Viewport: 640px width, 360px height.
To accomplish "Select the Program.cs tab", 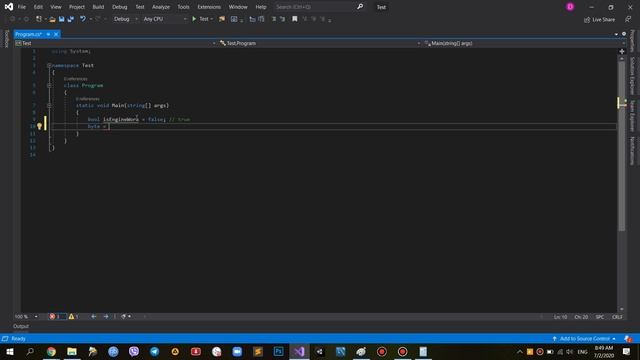I will point(29,34).
